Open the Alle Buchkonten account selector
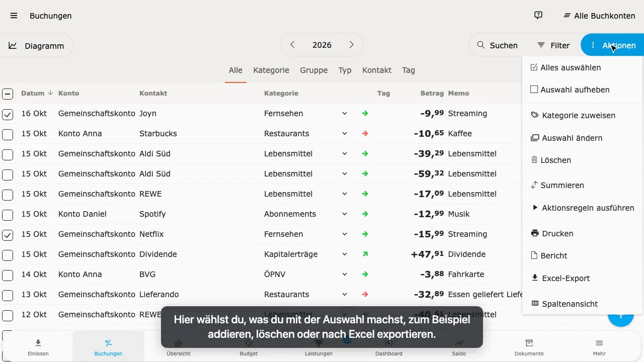The image size is (644, 362). point(599,16)
